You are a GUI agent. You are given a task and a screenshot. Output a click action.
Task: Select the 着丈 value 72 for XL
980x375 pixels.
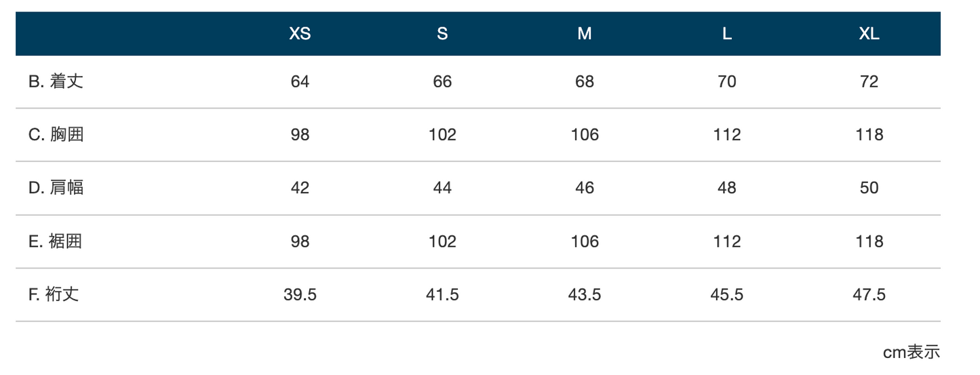[869, 81]
